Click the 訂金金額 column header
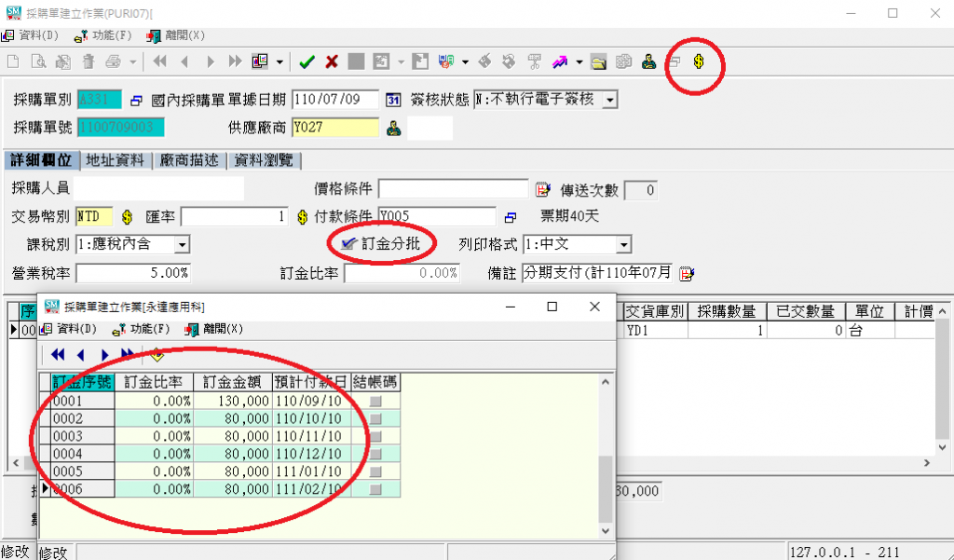954x560 pixels. 232,382
